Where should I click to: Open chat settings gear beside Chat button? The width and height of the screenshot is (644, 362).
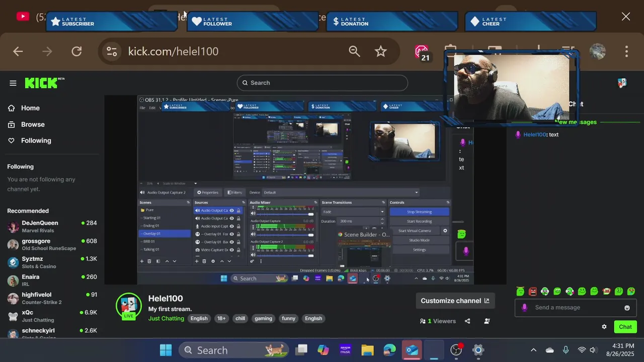pyautogui.click(x=604, y=327)
